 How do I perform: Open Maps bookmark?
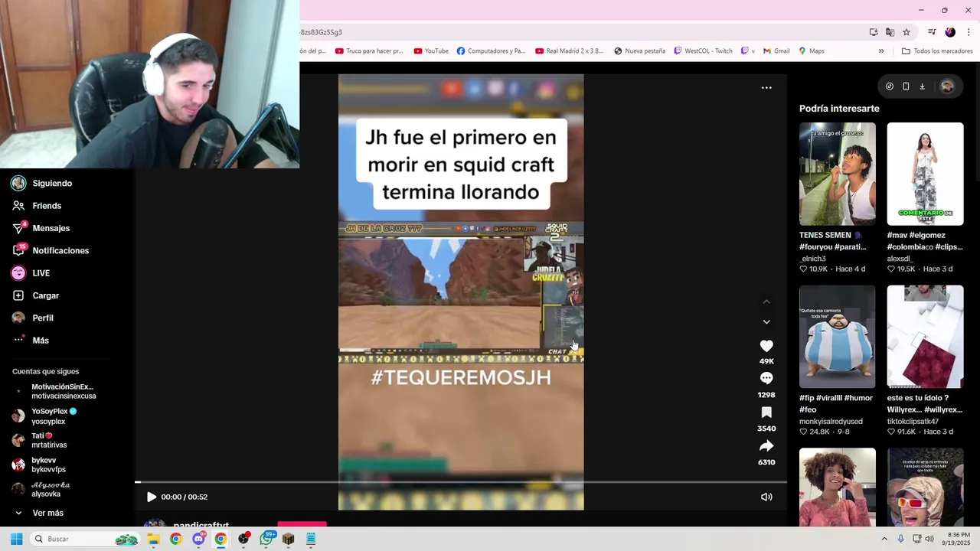812,51
